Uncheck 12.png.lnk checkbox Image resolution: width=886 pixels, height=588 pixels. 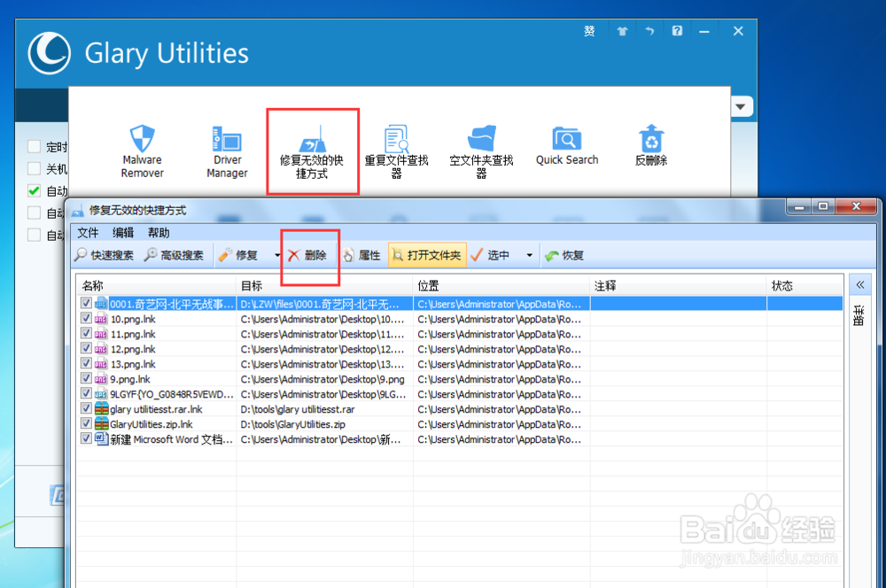86,349
